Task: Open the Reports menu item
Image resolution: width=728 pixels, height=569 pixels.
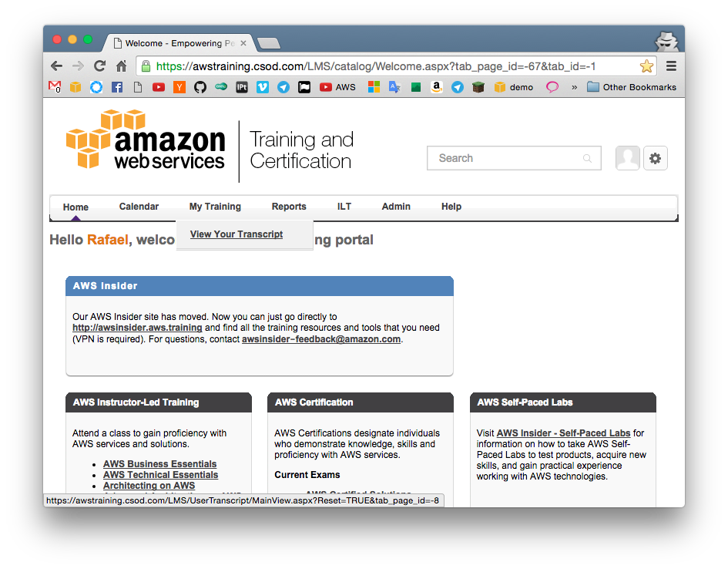Action: 289,206
